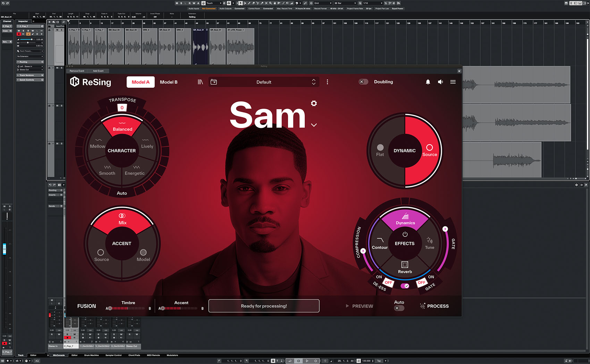Select the Dynamics effect segment
The image size is (590, 364).
point(405,219)
